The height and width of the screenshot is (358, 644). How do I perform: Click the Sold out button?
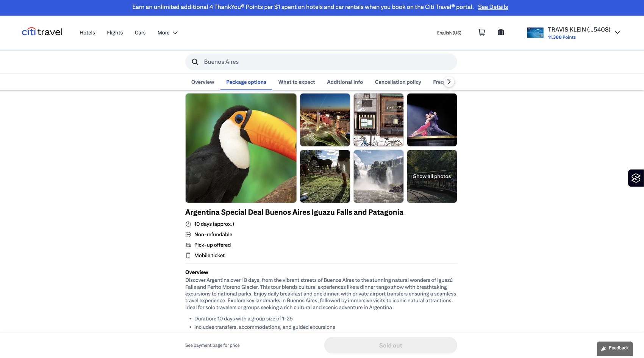pos(391,345)
